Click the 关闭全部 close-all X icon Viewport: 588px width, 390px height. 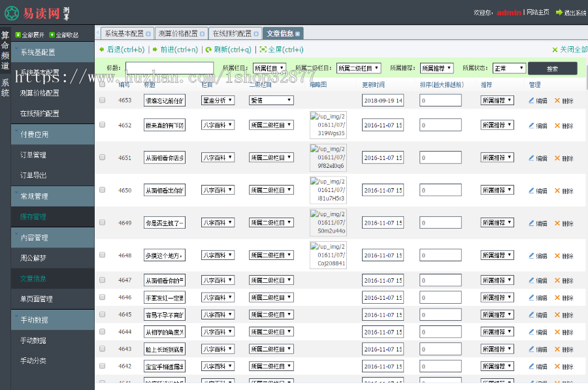coord(555,50)
